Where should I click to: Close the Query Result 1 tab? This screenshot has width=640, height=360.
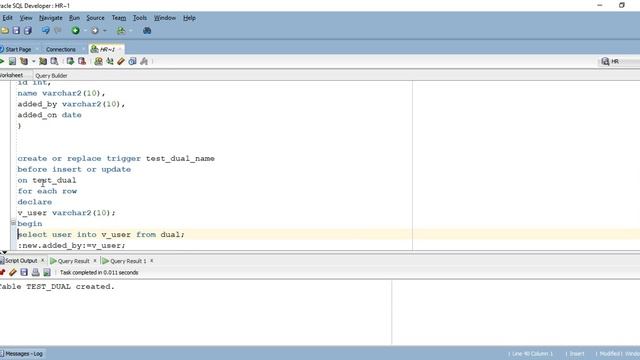point(151,260)
